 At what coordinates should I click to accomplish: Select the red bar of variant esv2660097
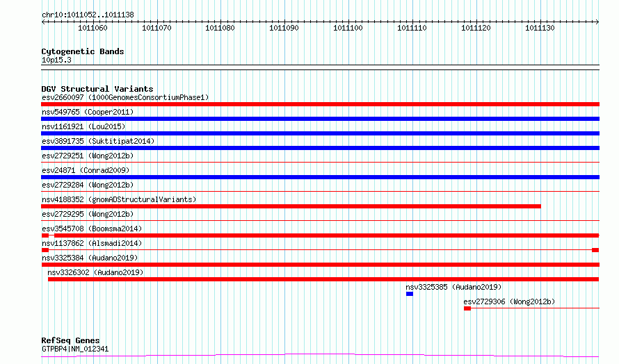tap(320, 104)
